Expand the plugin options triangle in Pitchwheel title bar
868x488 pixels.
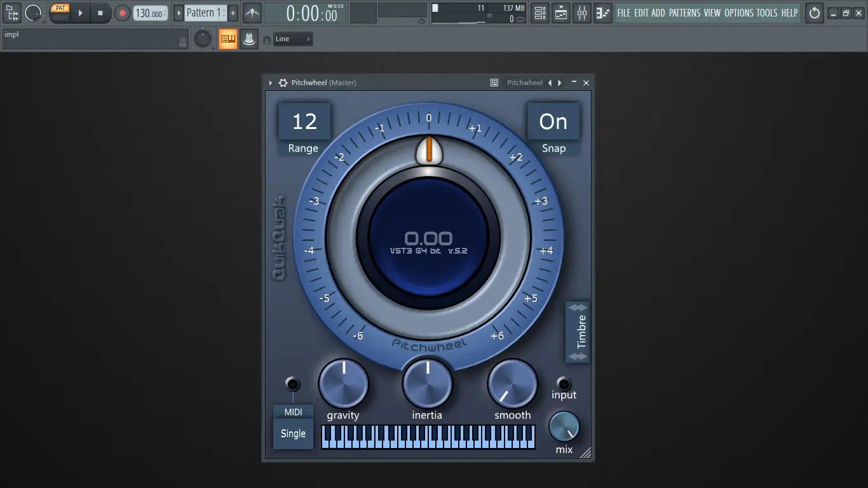click(270, 83)
